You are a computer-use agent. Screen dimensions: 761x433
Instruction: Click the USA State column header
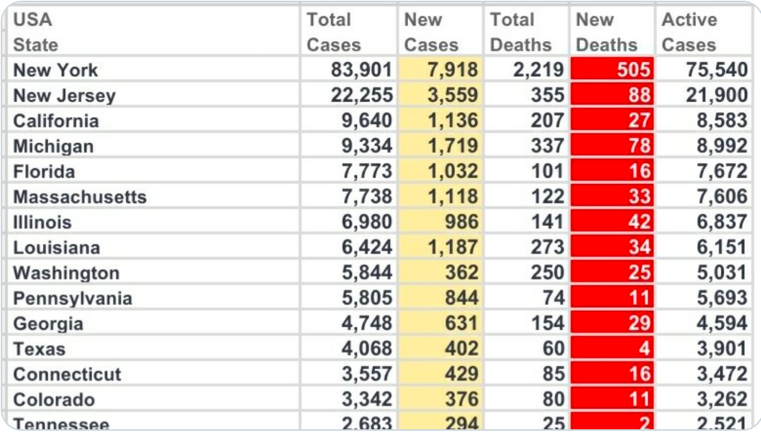36,32
